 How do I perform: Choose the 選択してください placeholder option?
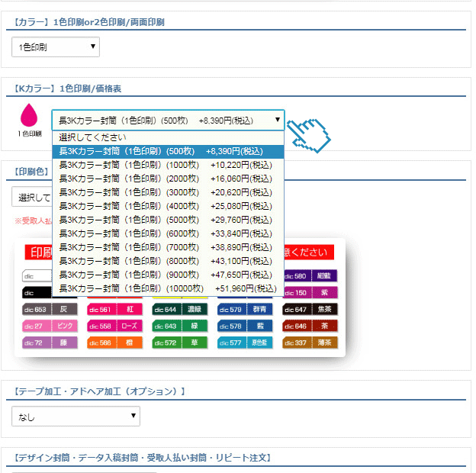click(168, 137)
